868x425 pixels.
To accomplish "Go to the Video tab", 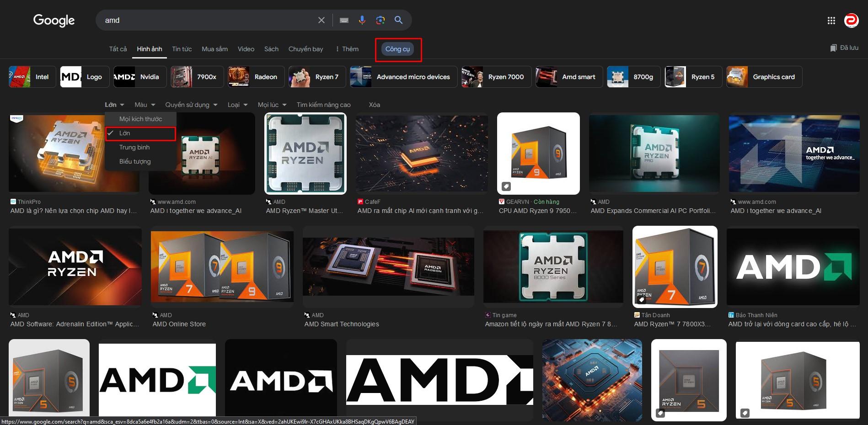I will coord(246,49).
